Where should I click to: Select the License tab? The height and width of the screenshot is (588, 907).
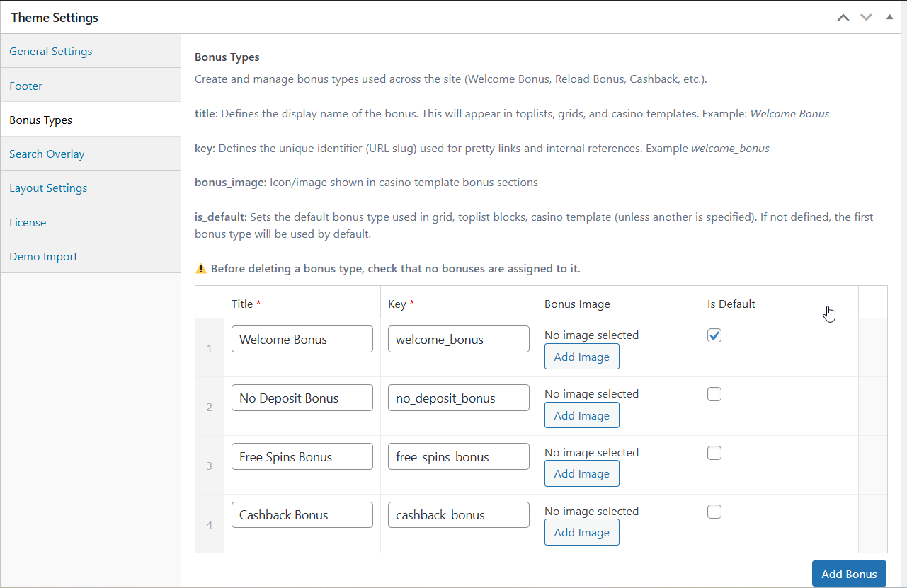(28, 222)
